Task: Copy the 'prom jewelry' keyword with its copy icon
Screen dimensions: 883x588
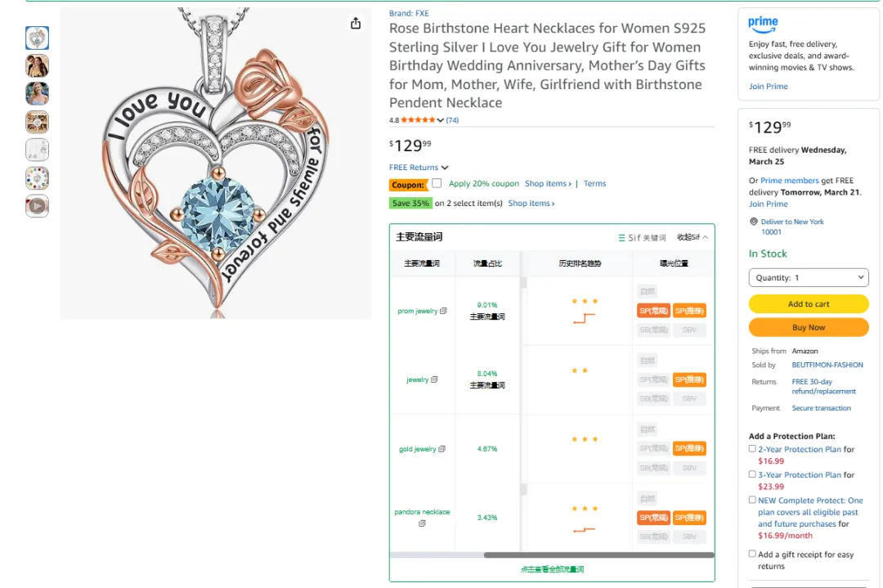Action: click(x=443, y=311)
